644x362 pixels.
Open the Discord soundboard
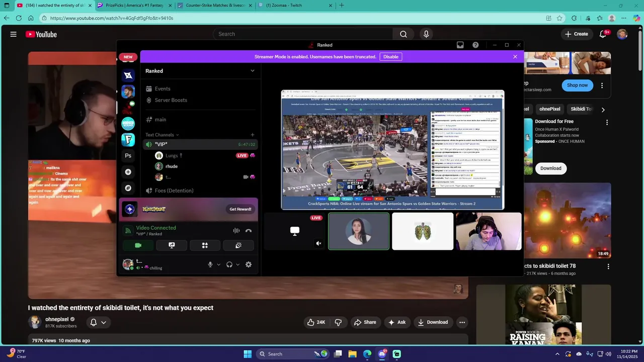tap(238, 245)
